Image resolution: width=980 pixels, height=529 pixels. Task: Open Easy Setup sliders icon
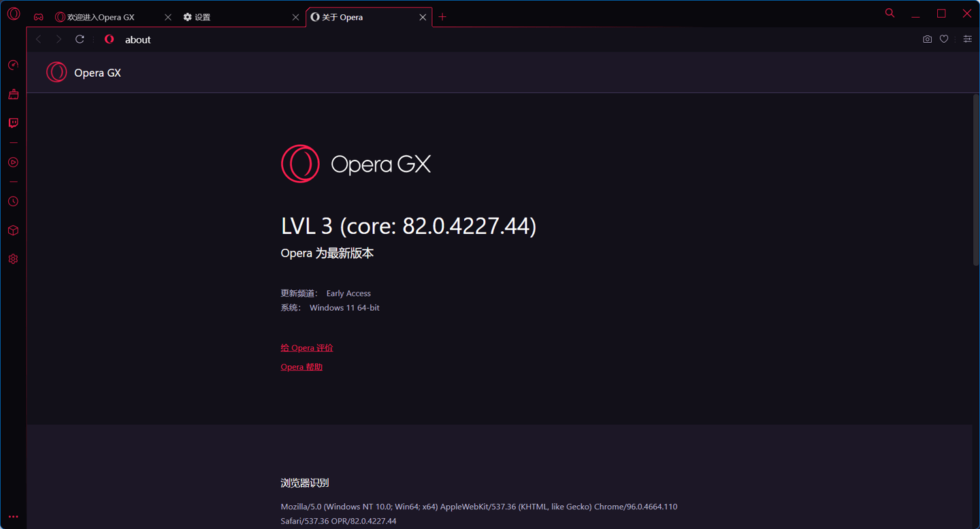[967, 39]
